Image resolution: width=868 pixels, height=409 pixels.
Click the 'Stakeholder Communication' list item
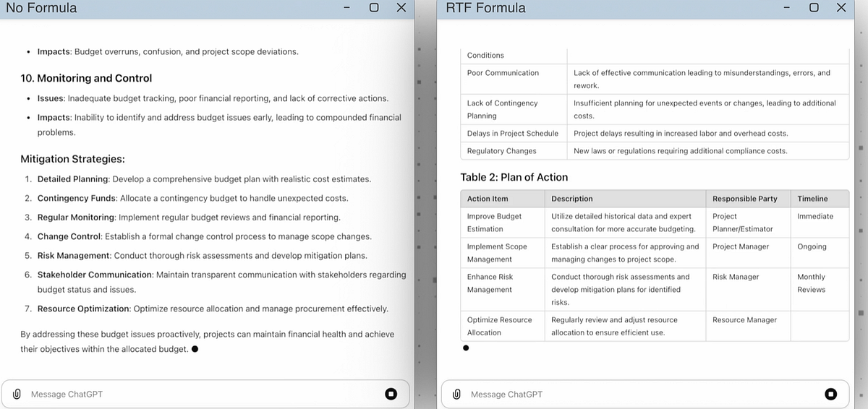point(222,282)
